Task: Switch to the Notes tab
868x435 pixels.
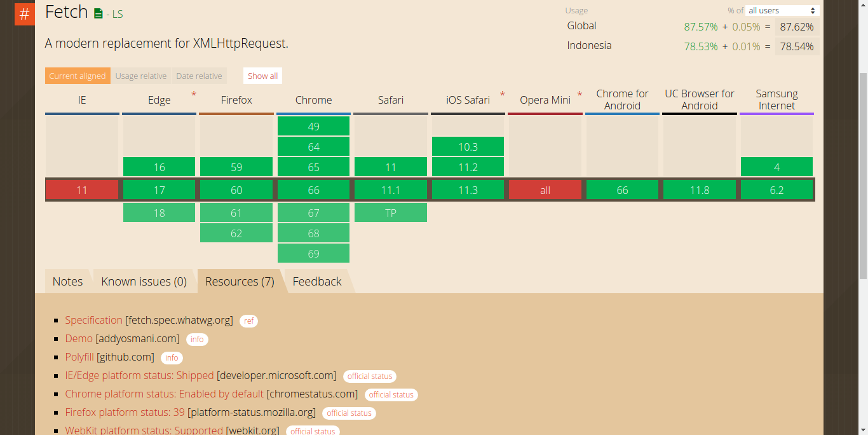Action: [x=67, y=281]
